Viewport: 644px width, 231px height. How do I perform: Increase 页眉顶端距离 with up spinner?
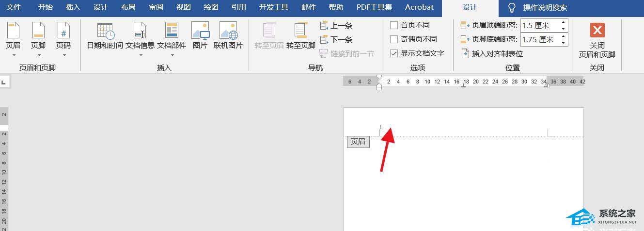point(564,22)
